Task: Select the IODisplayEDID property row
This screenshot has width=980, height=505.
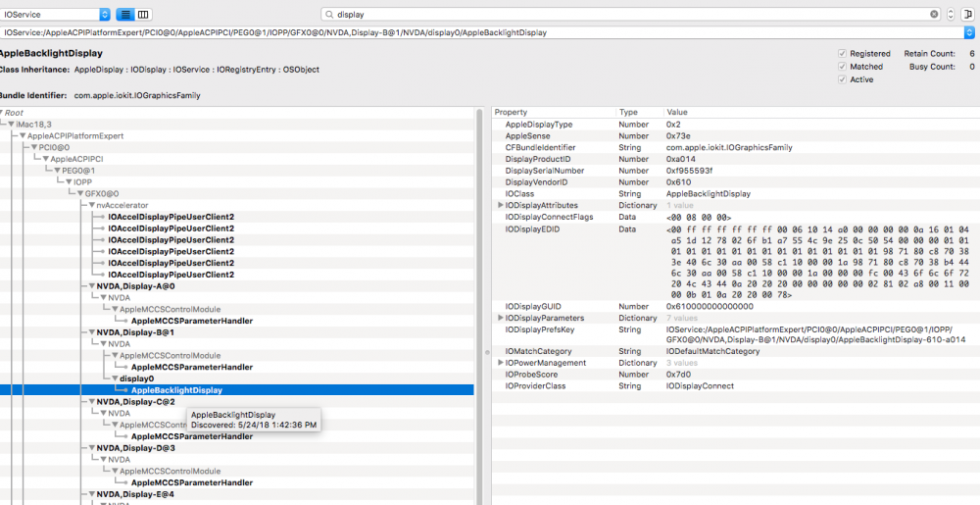Action: point(736,262)
